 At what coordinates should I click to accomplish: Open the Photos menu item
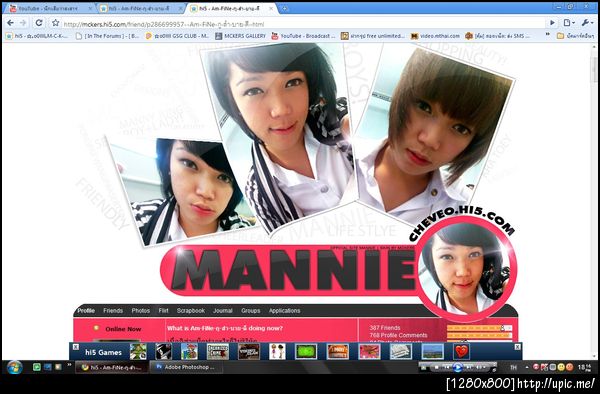click(x=141, y=311)
